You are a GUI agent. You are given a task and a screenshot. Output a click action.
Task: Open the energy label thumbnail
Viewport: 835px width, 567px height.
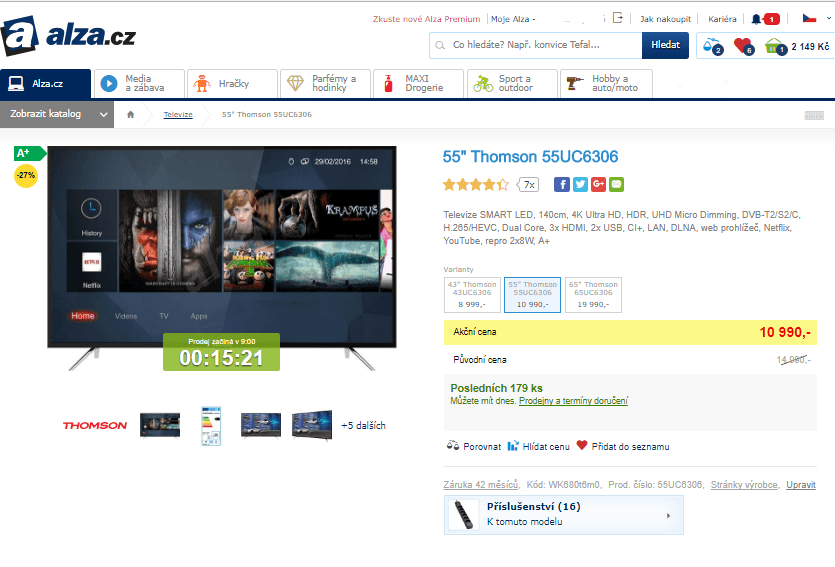(211, 425)
